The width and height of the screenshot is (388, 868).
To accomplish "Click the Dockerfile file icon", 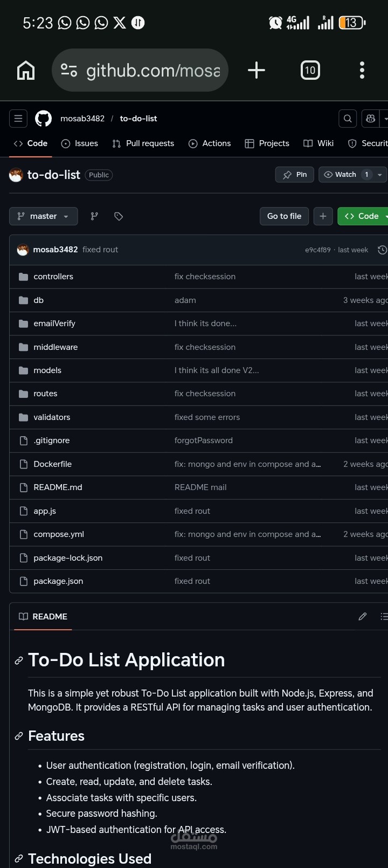I will pyautogui.click(x=23, y=464).
